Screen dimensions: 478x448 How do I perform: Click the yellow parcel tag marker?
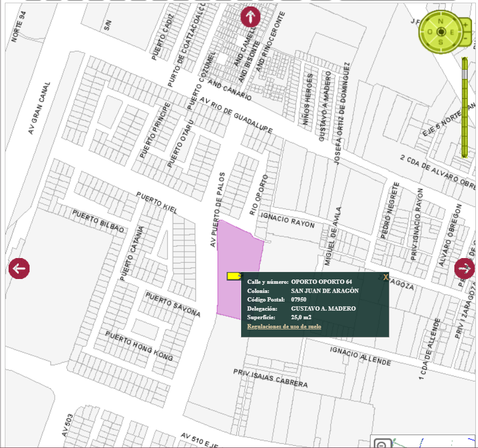tap(233, 276)
